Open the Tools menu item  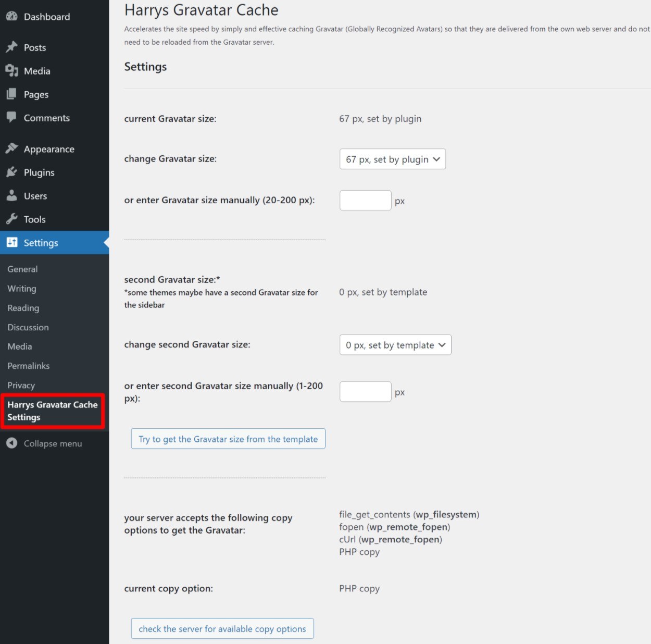pyautogui.click(x=35, y=219)
